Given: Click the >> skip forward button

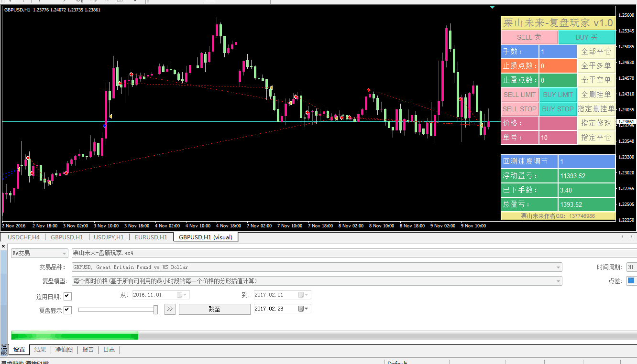Looking at the screenshot, I should pos(170,309).
